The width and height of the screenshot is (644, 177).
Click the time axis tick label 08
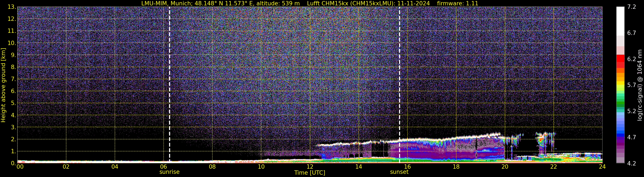(212, 167)
